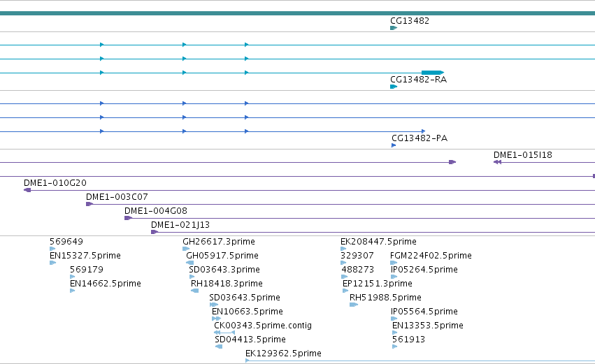The height and width of the screenshot is (364, 595).
Task: Click the thick teal gene span bar
Action: click(298, 13)
